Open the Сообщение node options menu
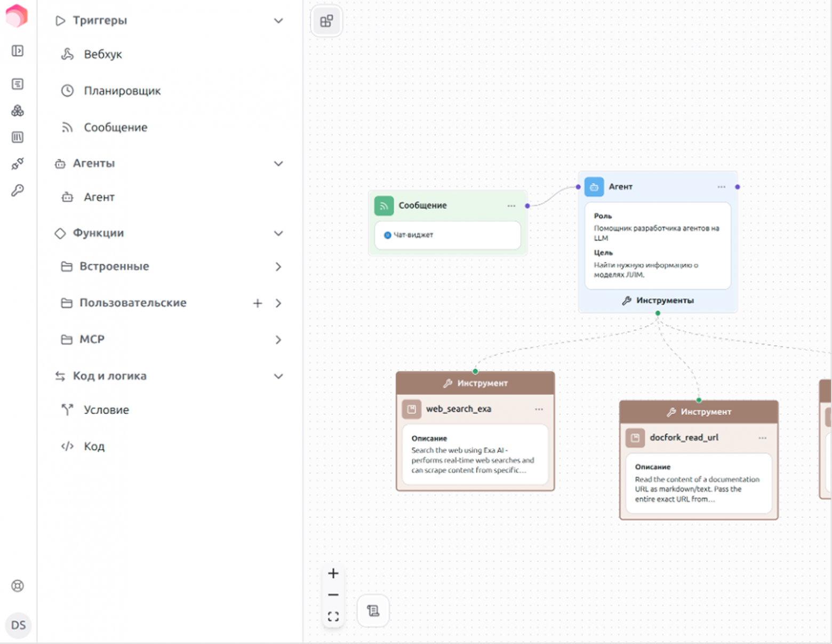The image size is (832, 644). 511,206
